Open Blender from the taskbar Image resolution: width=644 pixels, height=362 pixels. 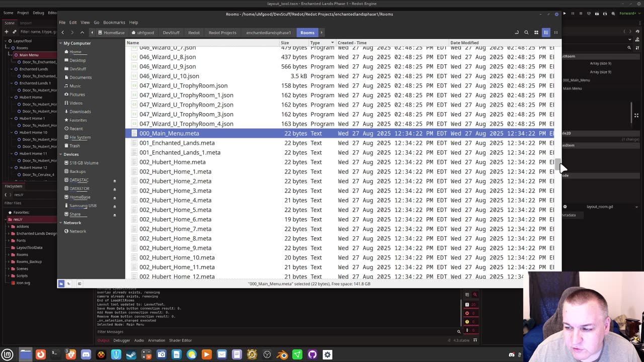tap(282, 354)
